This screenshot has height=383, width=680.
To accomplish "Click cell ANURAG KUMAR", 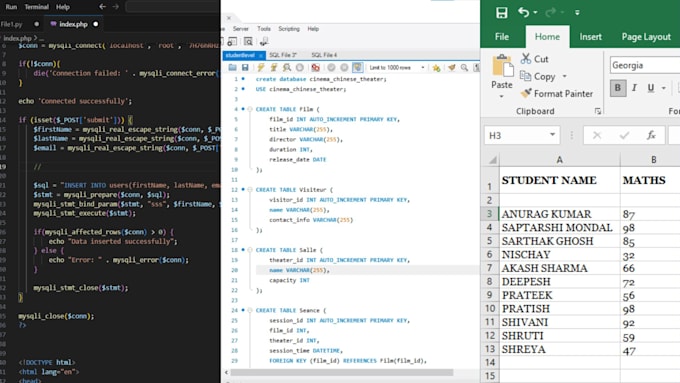I will click(x=559, y=214).
